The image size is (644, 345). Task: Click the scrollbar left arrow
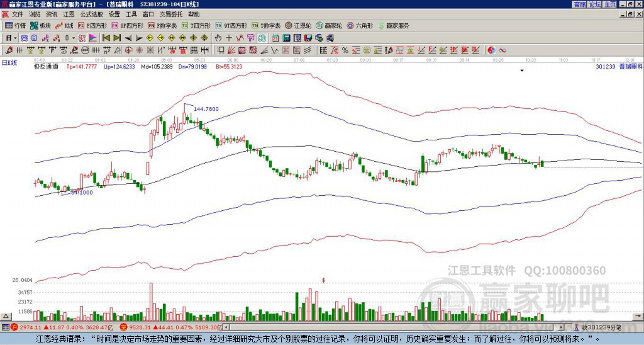coord(226,327)
